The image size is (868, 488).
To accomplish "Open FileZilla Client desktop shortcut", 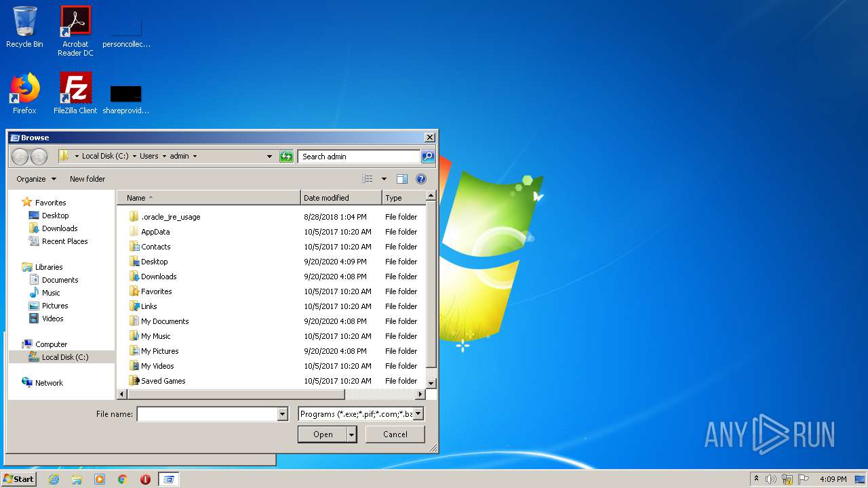I will (75, 94).
